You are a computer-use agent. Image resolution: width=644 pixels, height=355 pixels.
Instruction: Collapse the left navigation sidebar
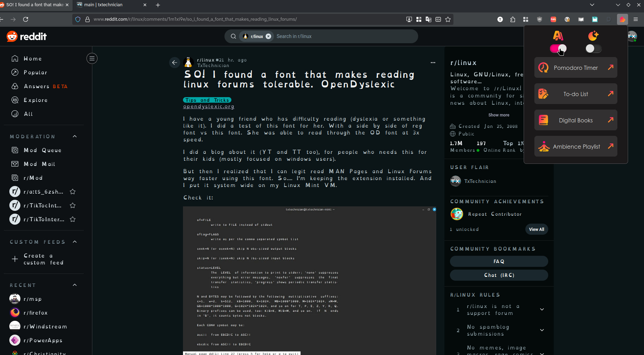92,58
